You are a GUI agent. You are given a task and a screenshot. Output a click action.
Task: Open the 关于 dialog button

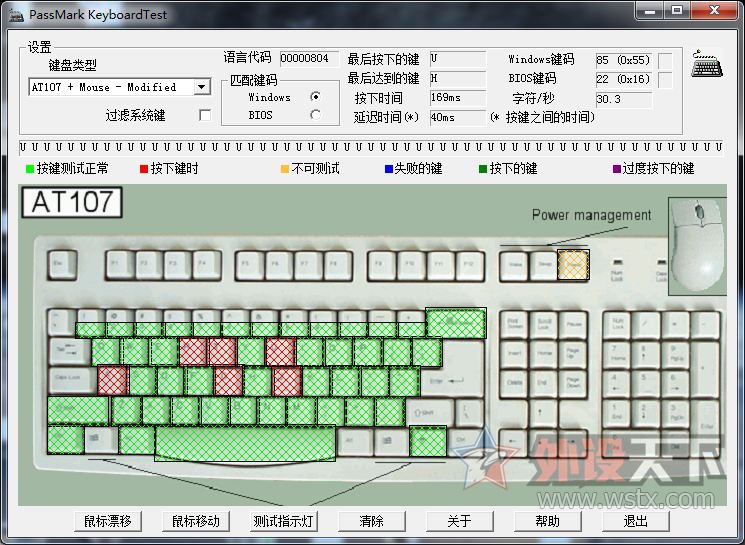[x=459, y=521]
